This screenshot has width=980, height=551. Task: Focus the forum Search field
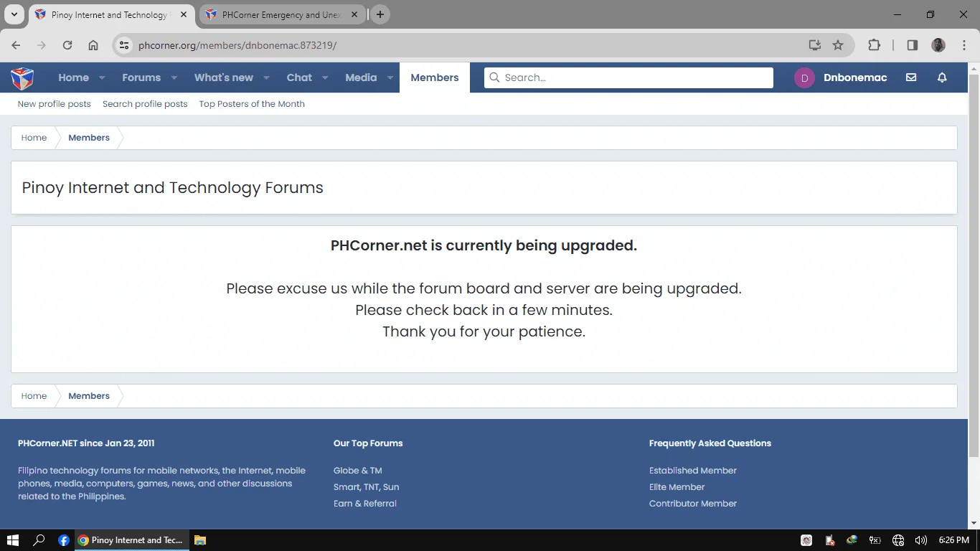[x=628, y=77]
